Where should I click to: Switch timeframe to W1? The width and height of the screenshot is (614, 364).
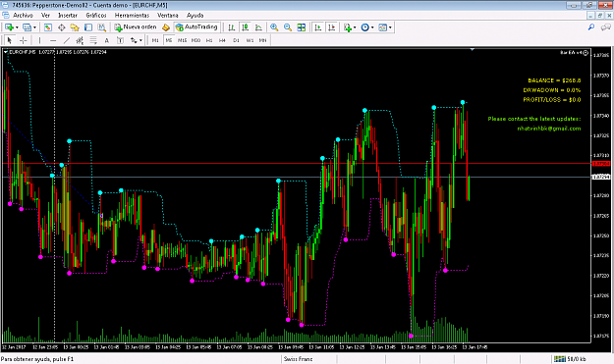[250, 40]
